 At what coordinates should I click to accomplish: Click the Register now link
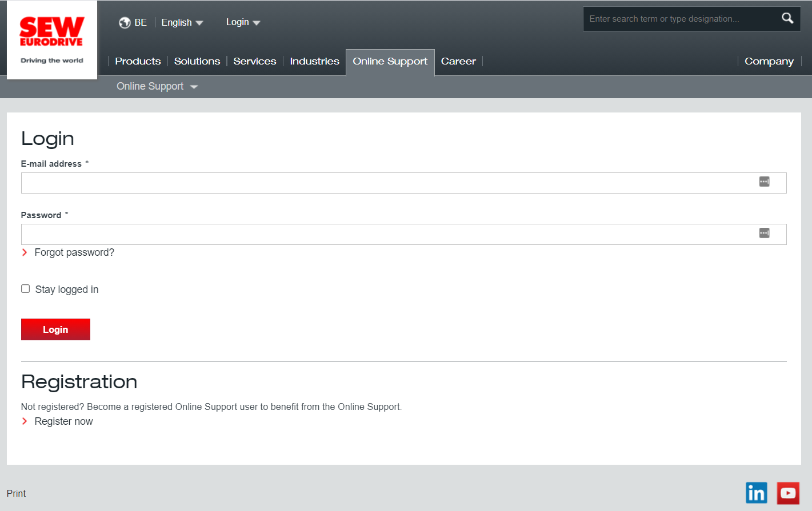pos(63,421)
